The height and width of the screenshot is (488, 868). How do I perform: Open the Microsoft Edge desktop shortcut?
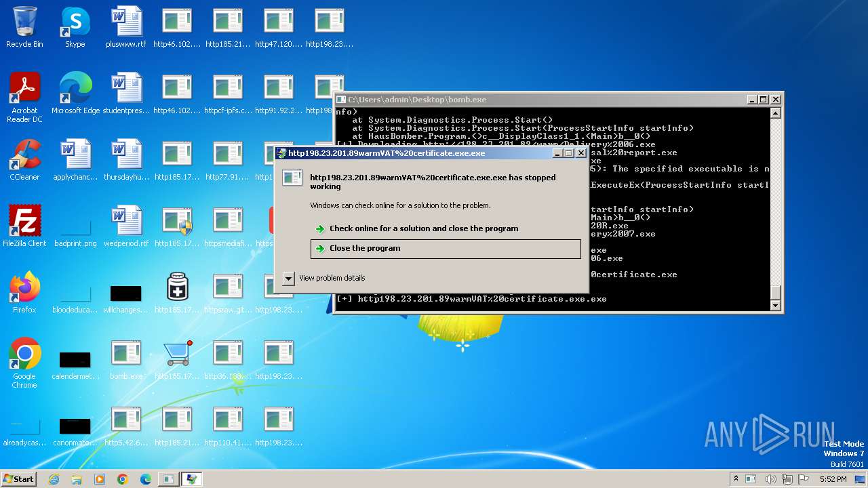[75, 94]
